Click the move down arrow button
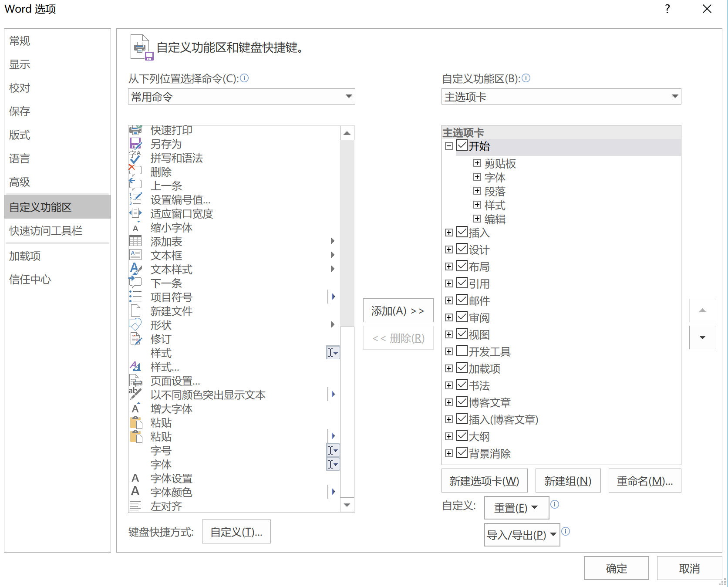The height and width of the screenshot is (587, 728). [703, 337]
